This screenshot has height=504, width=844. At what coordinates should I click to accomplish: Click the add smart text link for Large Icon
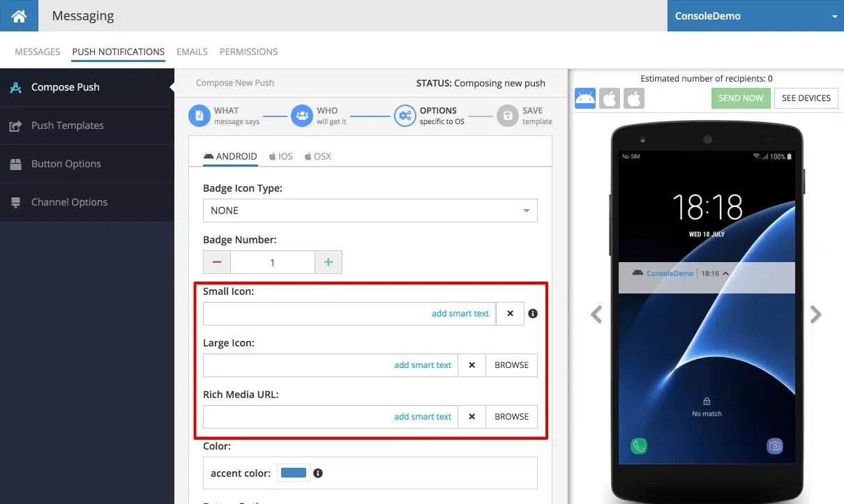pyautogui.click(x=422, y=365)
